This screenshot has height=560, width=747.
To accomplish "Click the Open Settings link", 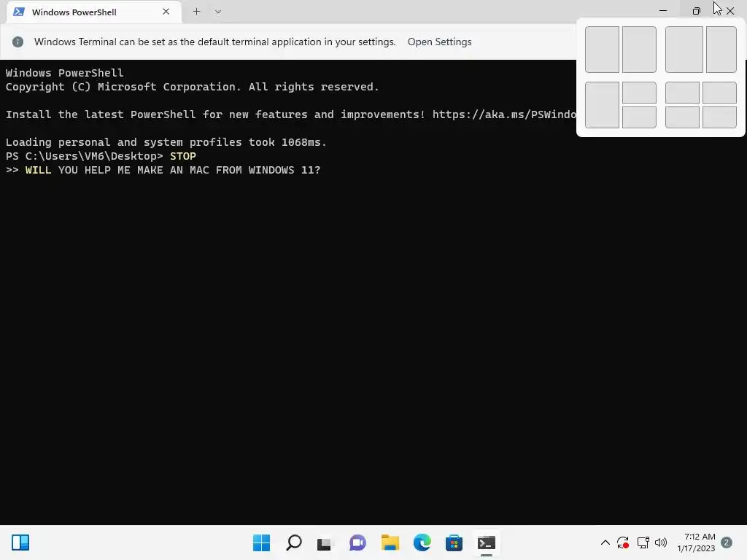I will tap(439, 42).
